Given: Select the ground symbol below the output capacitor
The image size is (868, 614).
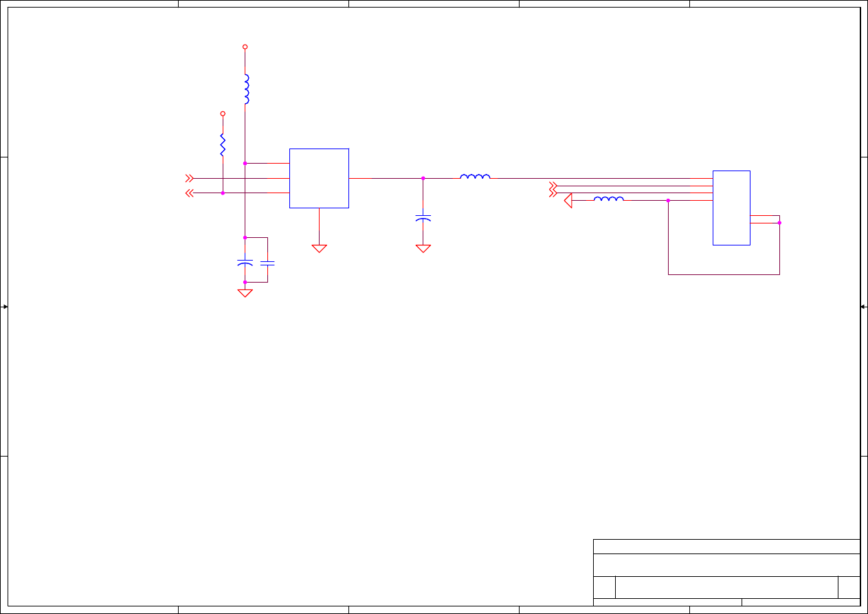Looking at the screenshot, I should click(423, 248).
